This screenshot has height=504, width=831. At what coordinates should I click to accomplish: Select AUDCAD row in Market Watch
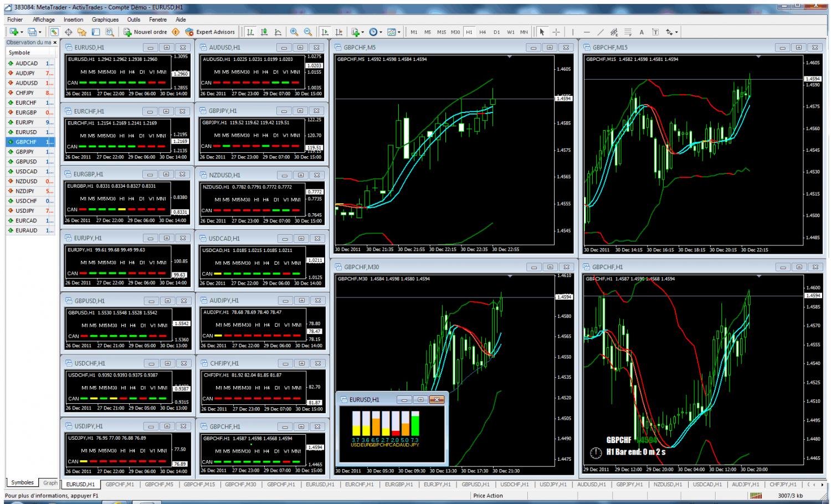pos(30,64)
